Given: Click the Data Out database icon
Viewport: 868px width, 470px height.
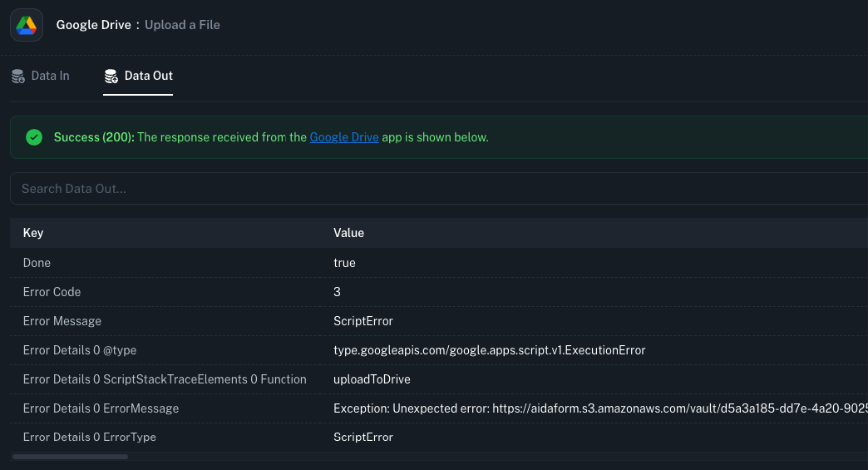Looking at the screenshot, I should point(111,77).
